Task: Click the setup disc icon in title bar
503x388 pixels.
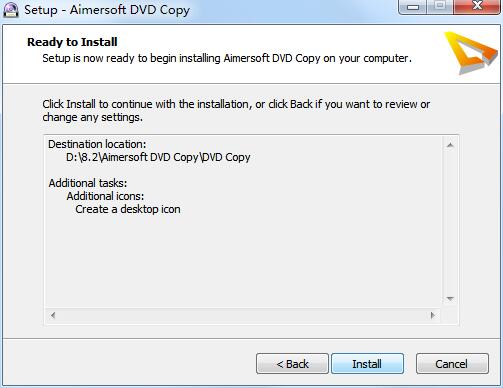Action: click(x=11, y=9)
